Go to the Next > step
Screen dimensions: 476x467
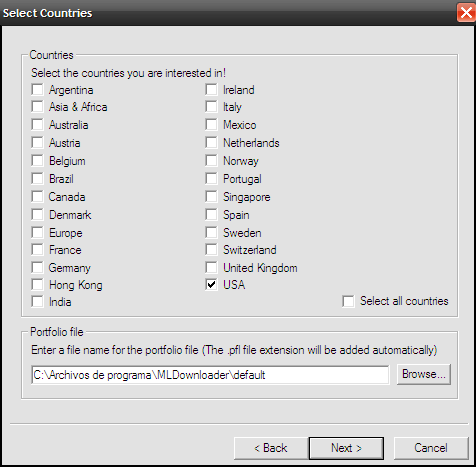pyautogui.click(x=346, y=448)
